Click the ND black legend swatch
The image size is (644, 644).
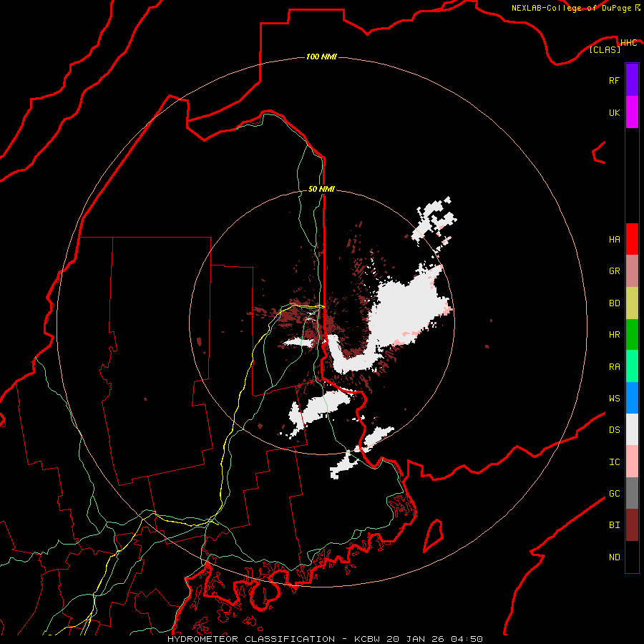pyautogui.click(x=632, y=557)
